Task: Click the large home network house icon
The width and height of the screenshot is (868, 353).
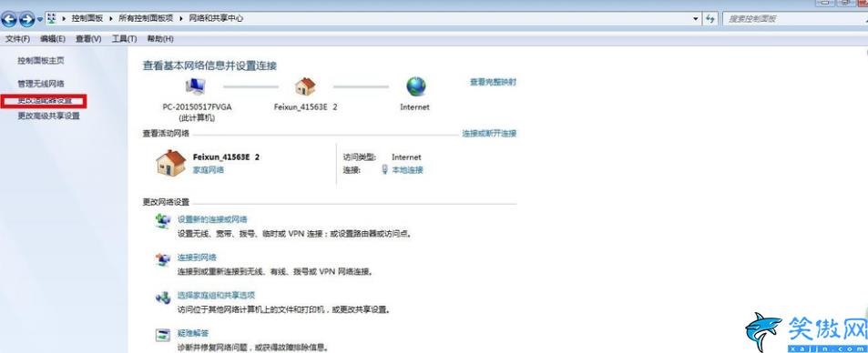Action: [x=171, y=163]
